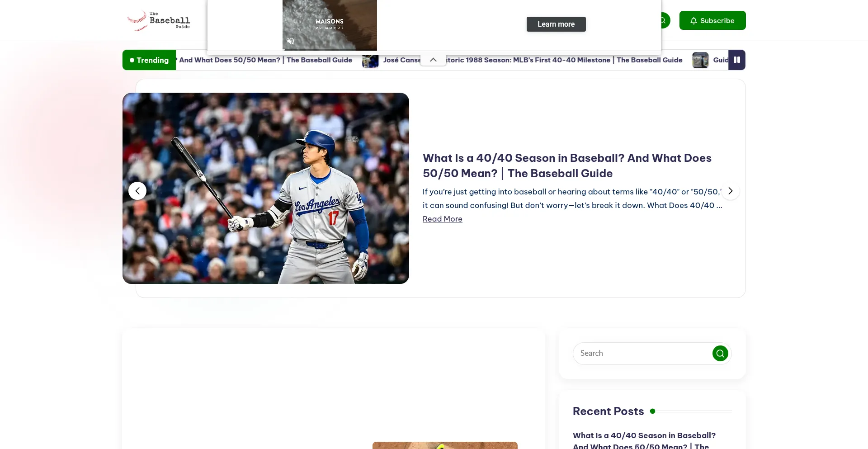Image resolution: width=868 pixels, height=449 pixels.
Task: Open the Trending label
Action: click(x=149, y=60)
